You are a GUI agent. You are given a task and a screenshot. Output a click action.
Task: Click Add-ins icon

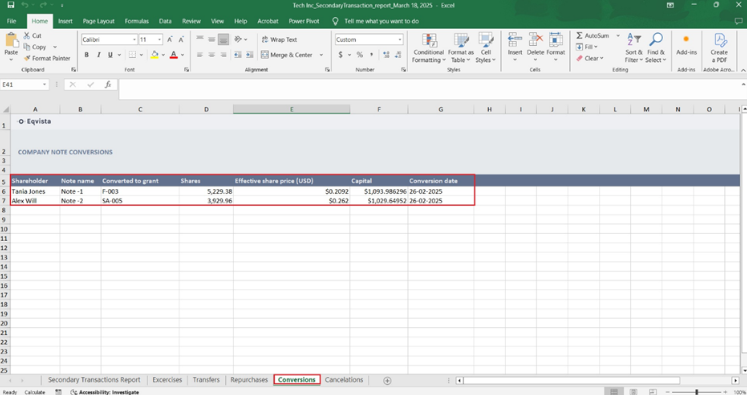(686, 40)
